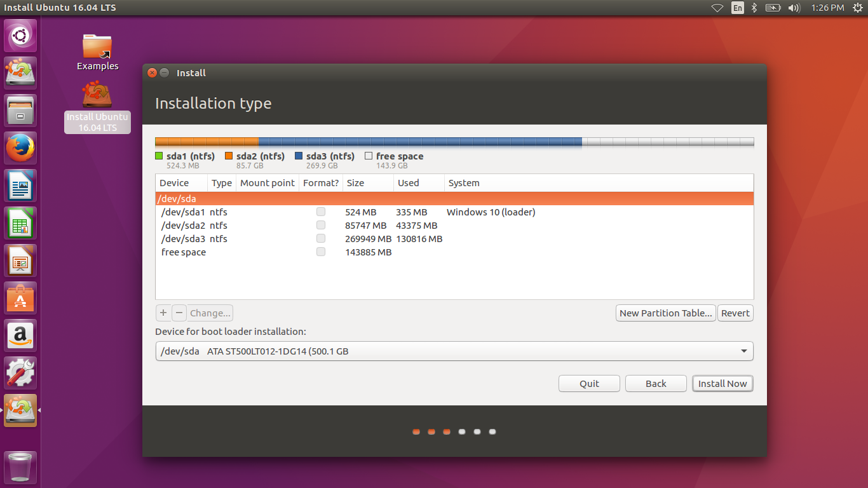Open the En keyboard layout menu
This screenshot has width=868, height=488.
pos(737,8)
